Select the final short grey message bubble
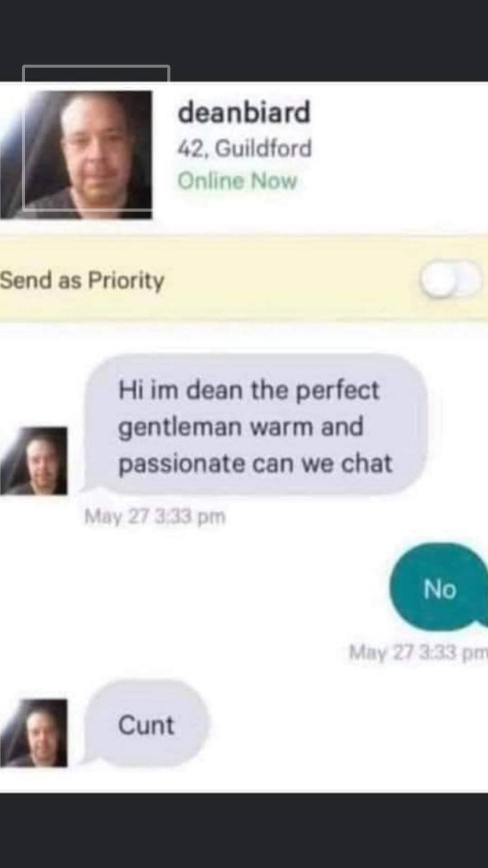Screen dimensions: 488x868 (x=146, y=724)
